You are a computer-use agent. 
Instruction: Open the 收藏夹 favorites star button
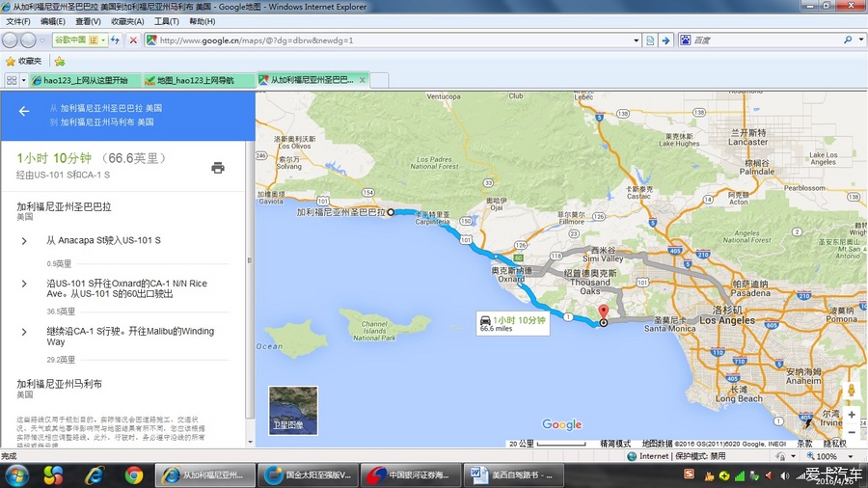pyautogui.click(x=24, y=61)
